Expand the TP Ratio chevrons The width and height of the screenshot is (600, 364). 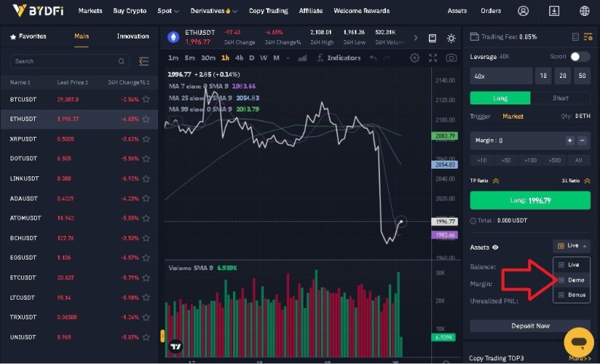pyautogui.click(x=496, y=181)
